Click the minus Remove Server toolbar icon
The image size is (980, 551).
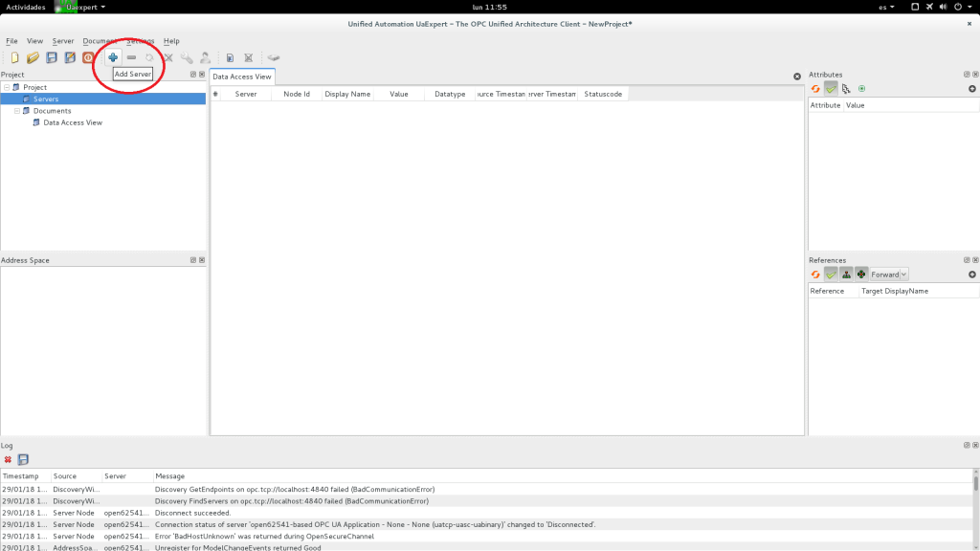[x=131, y=57]
